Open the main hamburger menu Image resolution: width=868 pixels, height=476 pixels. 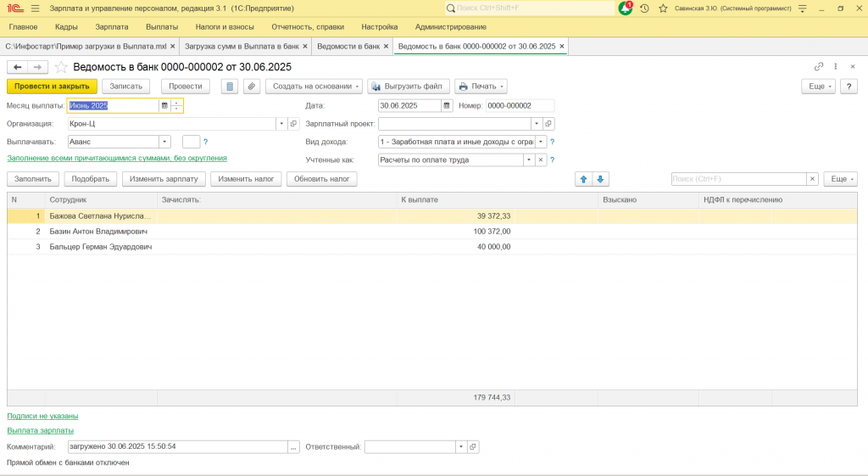(x=36, y=8)
